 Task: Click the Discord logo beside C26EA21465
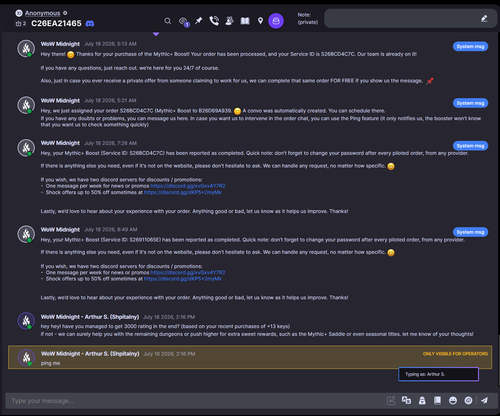90,23
